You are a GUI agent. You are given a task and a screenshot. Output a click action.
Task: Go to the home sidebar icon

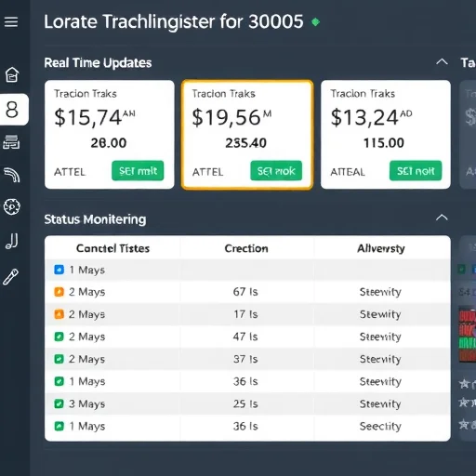pos(12,74)
